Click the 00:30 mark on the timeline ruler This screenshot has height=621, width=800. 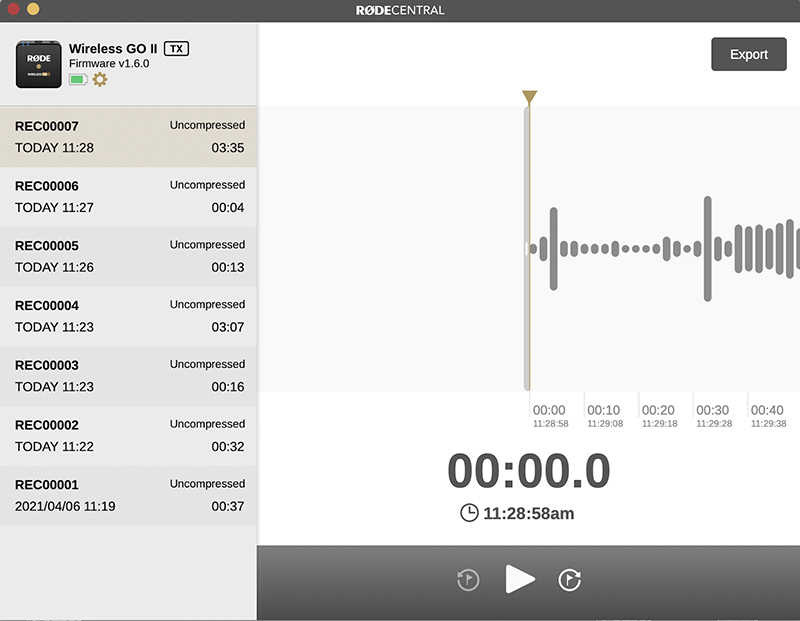[713, 410]
